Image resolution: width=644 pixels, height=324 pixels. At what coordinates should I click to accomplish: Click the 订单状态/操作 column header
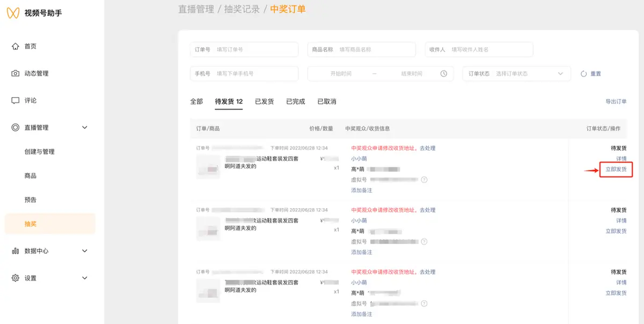pyautogui.click(x=603, y=129)
